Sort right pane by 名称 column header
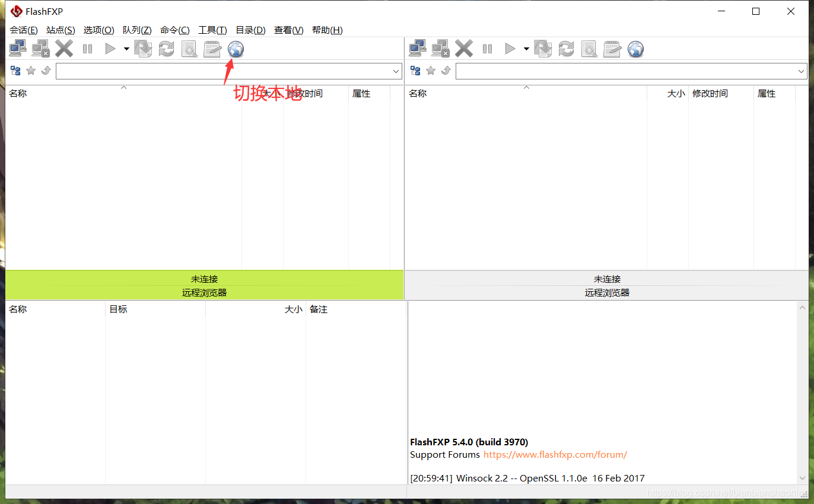This screenshot has width=814, height=504. (x=526, y=93)
